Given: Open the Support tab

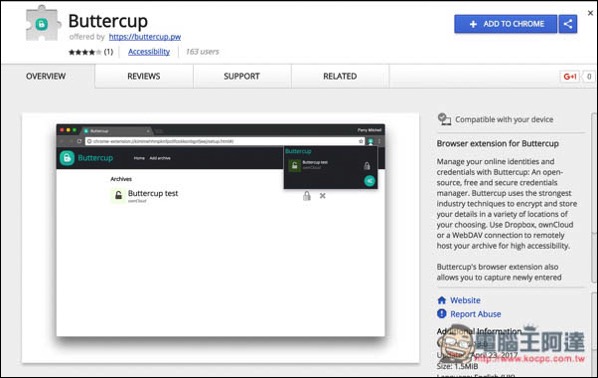Looking at the screenshot, I should click(x=242, y=76).
